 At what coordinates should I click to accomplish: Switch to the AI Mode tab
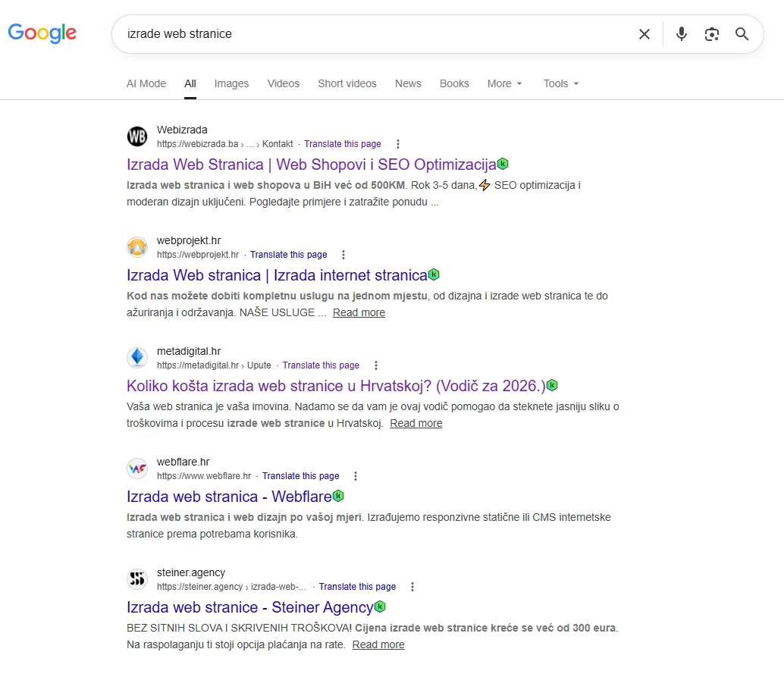[x=146, y=83]
